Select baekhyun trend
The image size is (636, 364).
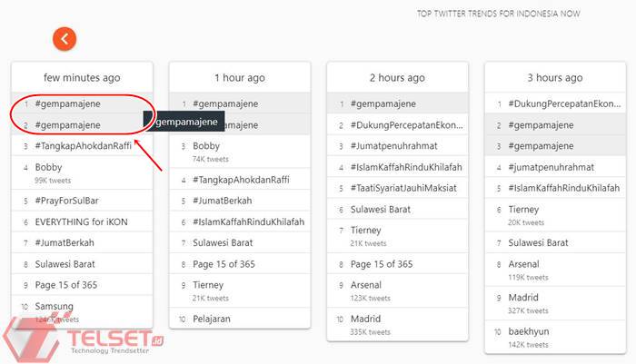point(529,331)
